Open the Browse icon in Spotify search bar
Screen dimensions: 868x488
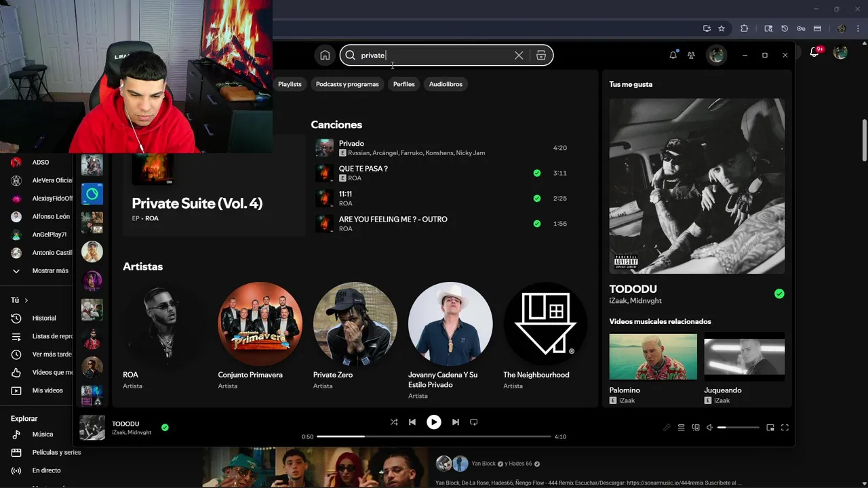(541, 56)
